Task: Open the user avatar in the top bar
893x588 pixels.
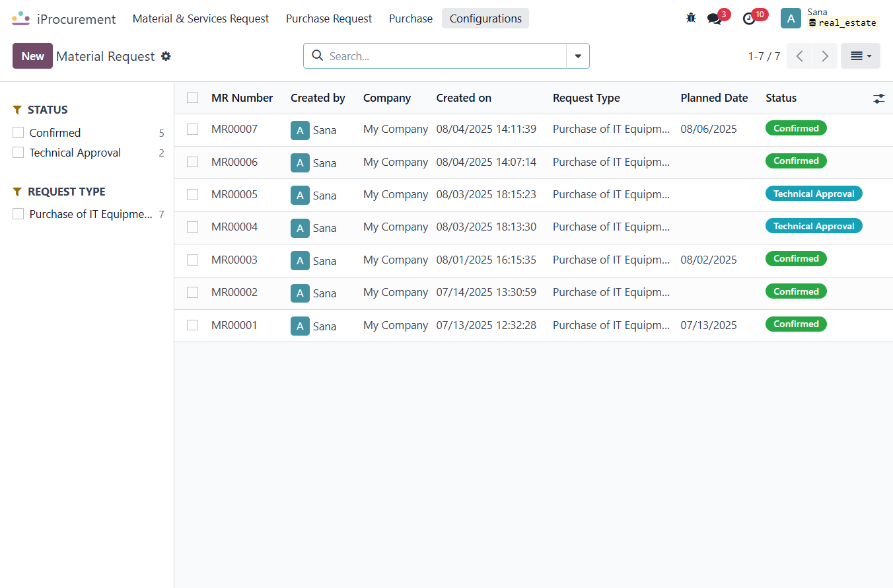Action: click(x=791, y=18)
